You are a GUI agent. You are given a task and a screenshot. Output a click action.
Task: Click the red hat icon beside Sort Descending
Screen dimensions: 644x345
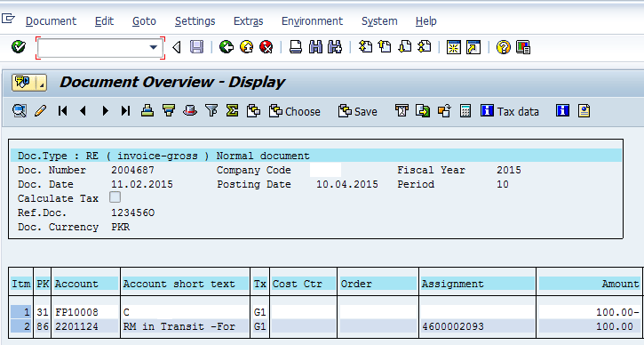[190, 110]
